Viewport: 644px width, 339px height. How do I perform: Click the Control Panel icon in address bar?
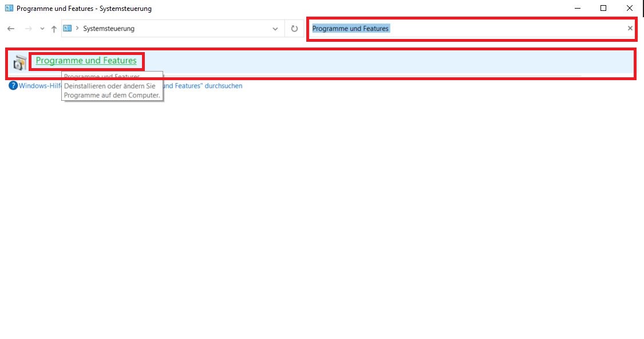68,29
